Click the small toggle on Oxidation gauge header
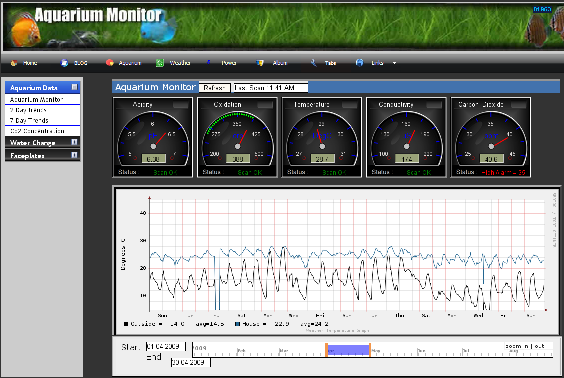 [265, 105]
